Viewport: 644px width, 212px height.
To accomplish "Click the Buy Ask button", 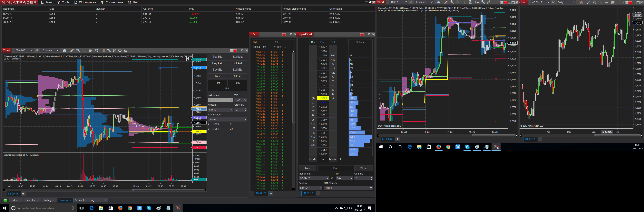I will pyautogui.click(x=218, y=63).
